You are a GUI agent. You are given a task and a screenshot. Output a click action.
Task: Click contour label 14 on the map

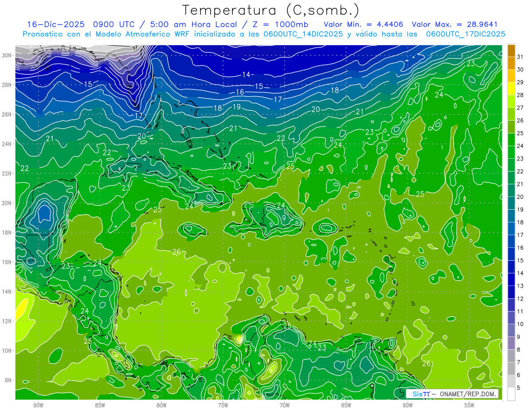tap(246, 74)
